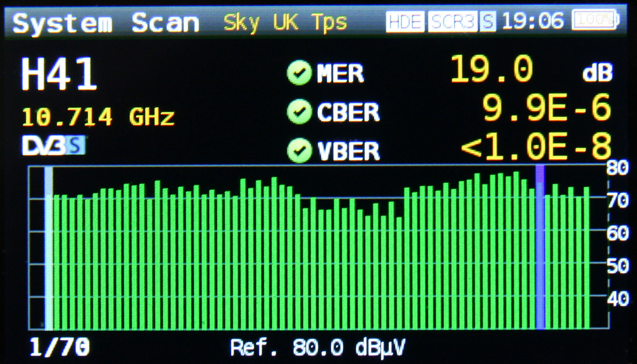Click the MER green checkmark icon
This screenshot has width=637, height=364.
point(299,72)
